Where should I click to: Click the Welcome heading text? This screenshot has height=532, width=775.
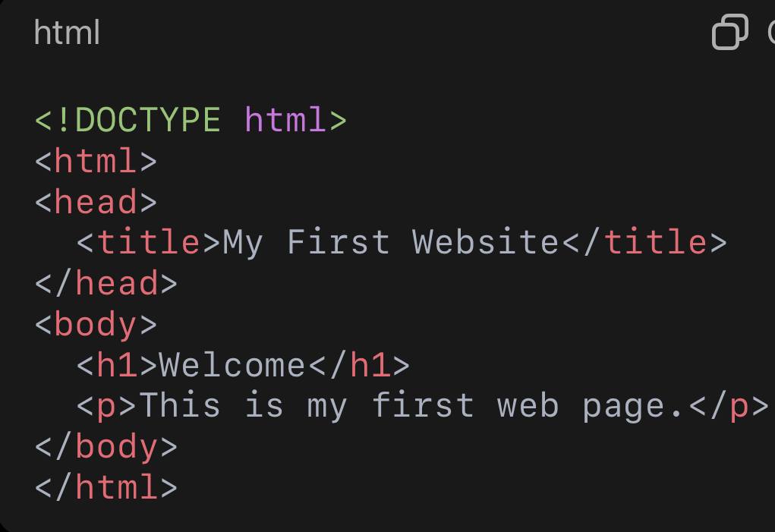(x=232, y=366)
